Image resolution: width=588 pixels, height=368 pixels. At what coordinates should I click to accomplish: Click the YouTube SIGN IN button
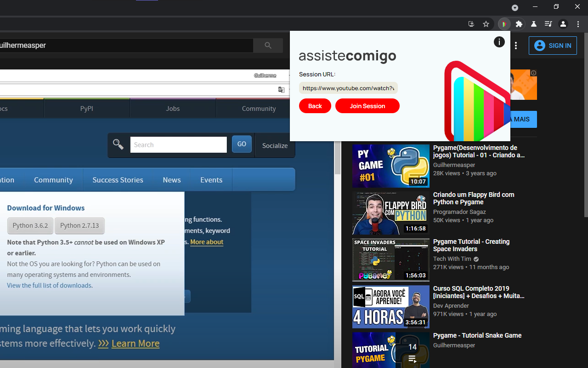[553, 46]
